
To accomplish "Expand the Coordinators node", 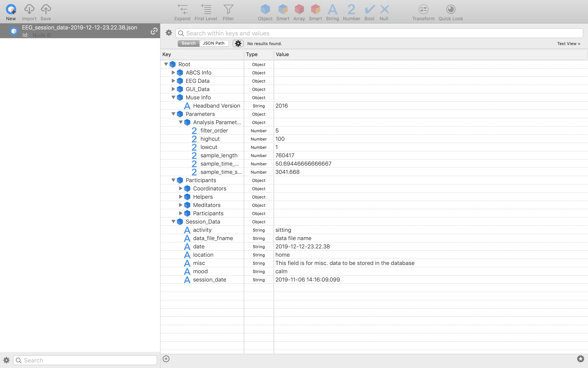I will coord(181,188).
